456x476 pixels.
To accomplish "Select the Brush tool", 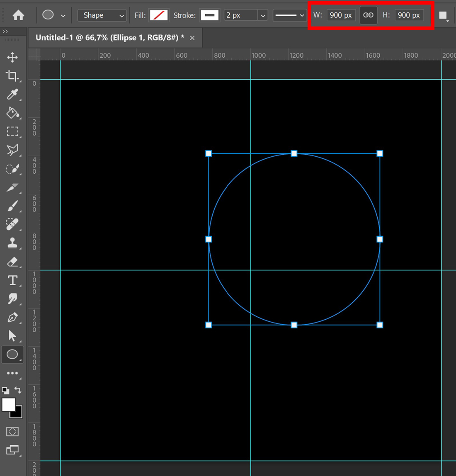I will coord(12,206).
